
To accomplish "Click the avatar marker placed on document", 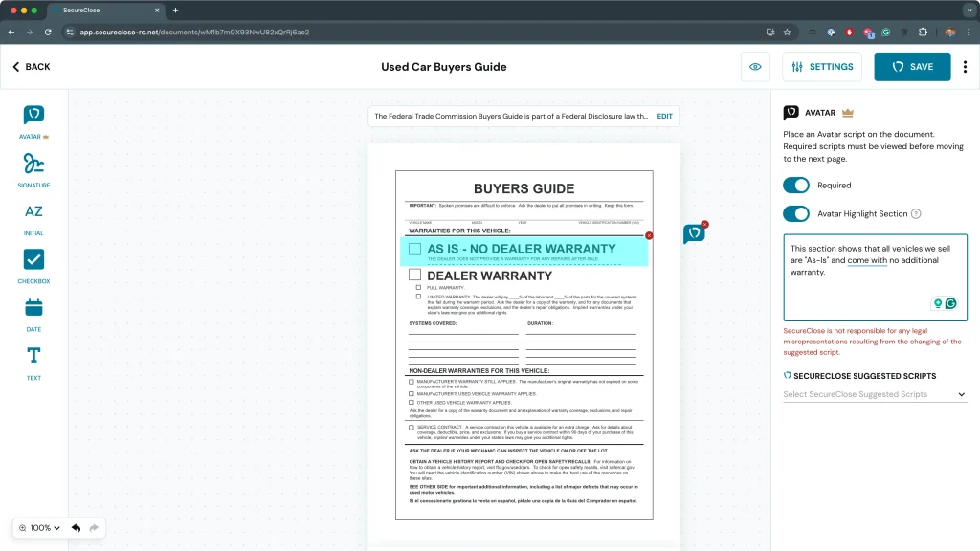I will 694,234.
